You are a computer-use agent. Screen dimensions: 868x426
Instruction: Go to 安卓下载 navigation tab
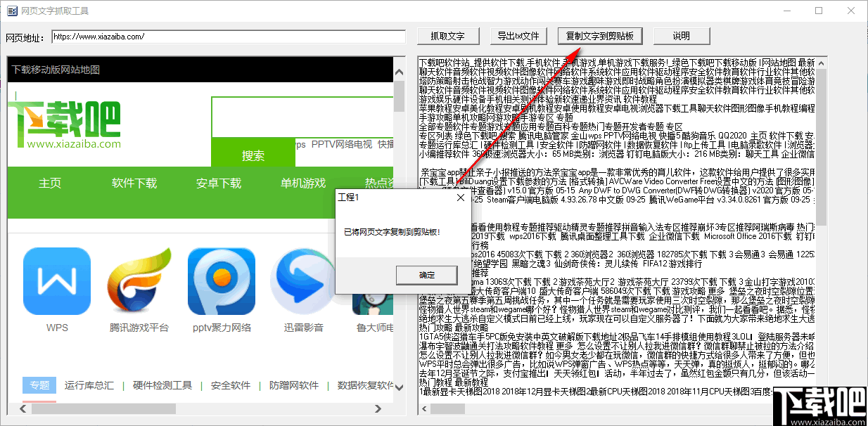coord(219,183)
